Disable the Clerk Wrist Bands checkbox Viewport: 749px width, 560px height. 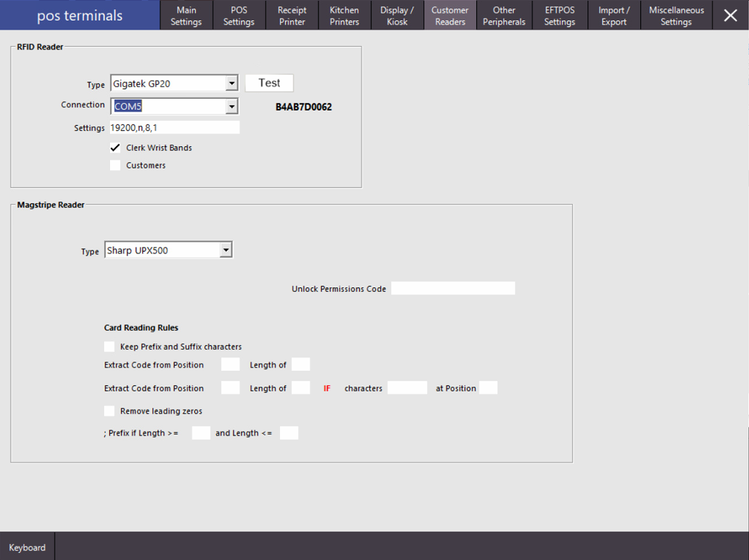116,148
